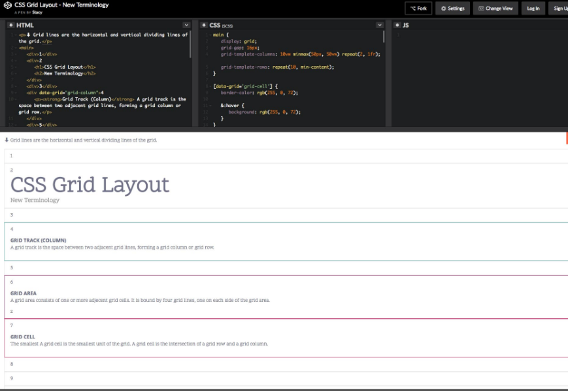Click the <h1>CSS Grid Layout</h1> code line
568x392 pixels.
65,67
